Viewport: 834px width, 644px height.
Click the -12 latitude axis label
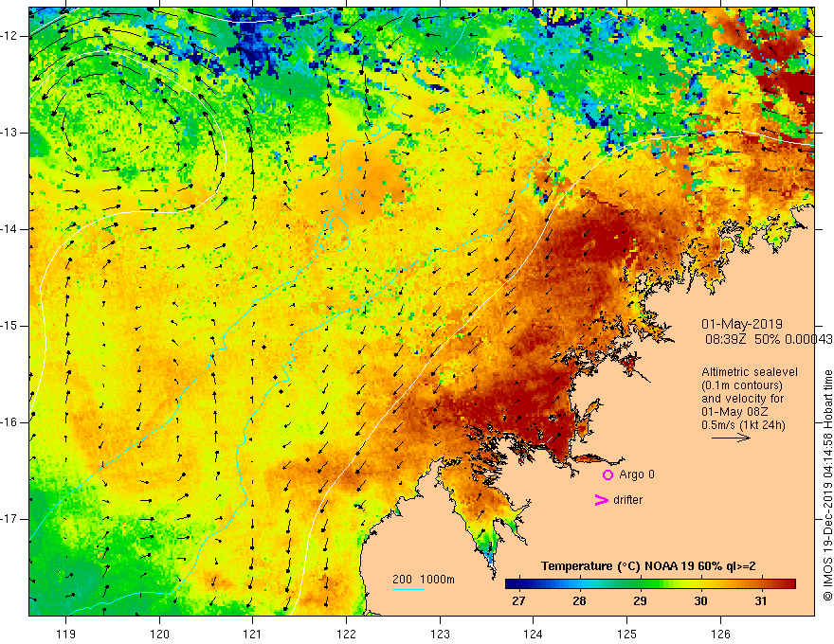(x=10, y=36)
